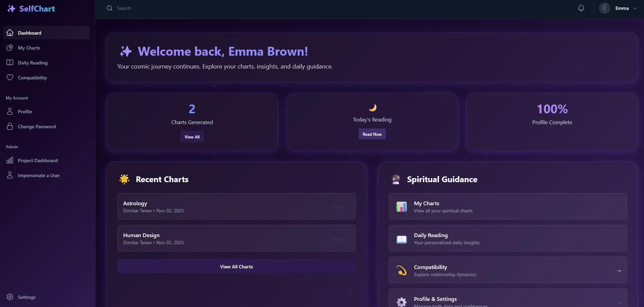Click the Emma username in top bar
Image resolution: width=644 pixels, height=307 pixels.
pyautogui.click(x=622, y=8)
